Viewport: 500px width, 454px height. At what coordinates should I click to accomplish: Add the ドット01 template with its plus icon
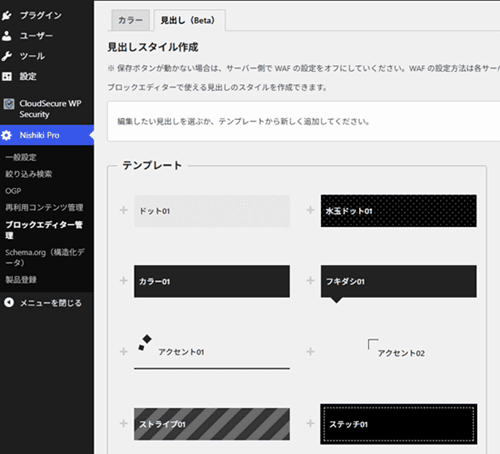click(x=124, y=210)
